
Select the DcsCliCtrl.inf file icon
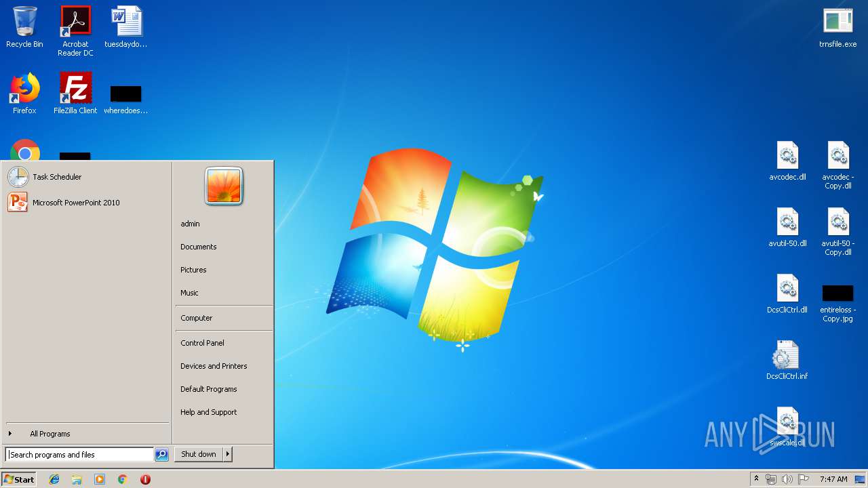coord(787,360)
